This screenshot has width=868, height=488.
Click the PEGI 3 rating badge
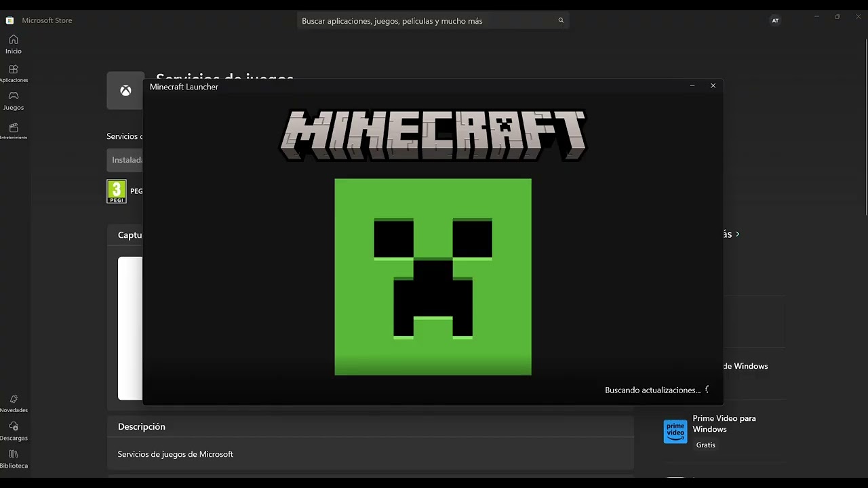(117, 191)
